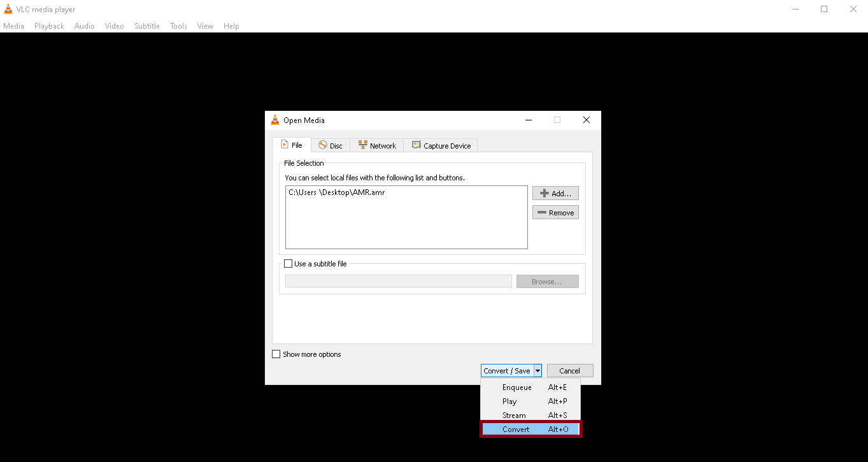Switch to the Disc tab
This screenshot has height=462, width=868.
[330, 145]
